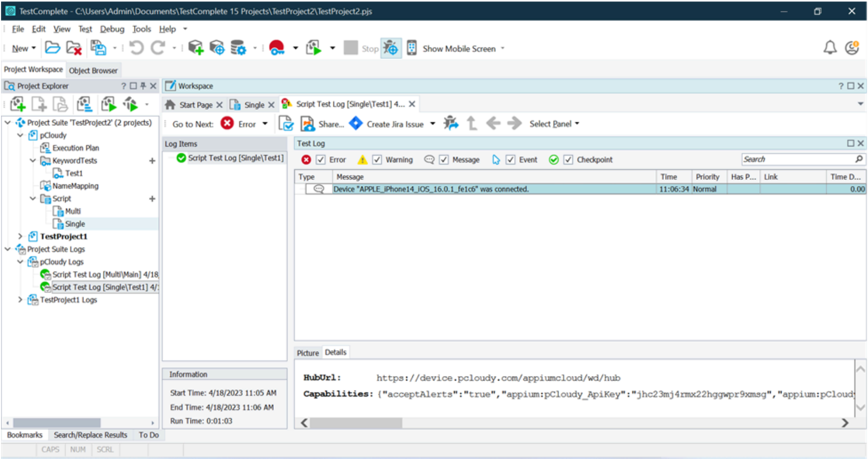Click the Share log icon
This screenshot has height=459, width=868.
point(307,124)
